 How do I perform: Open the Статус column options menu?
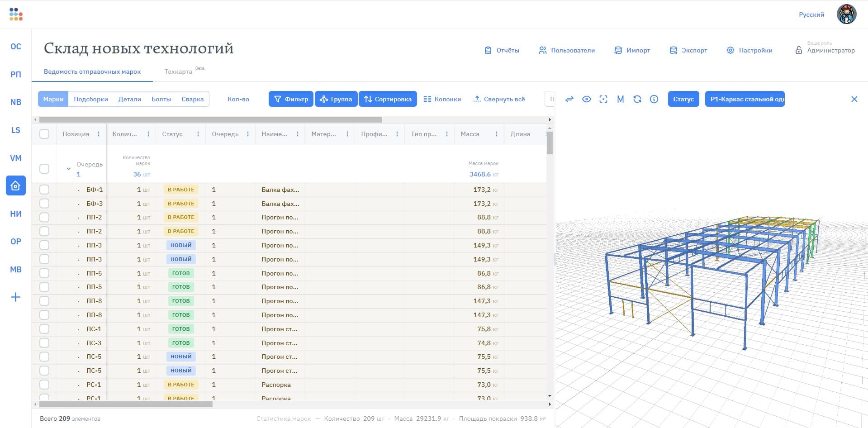click(x=198, y=134)
